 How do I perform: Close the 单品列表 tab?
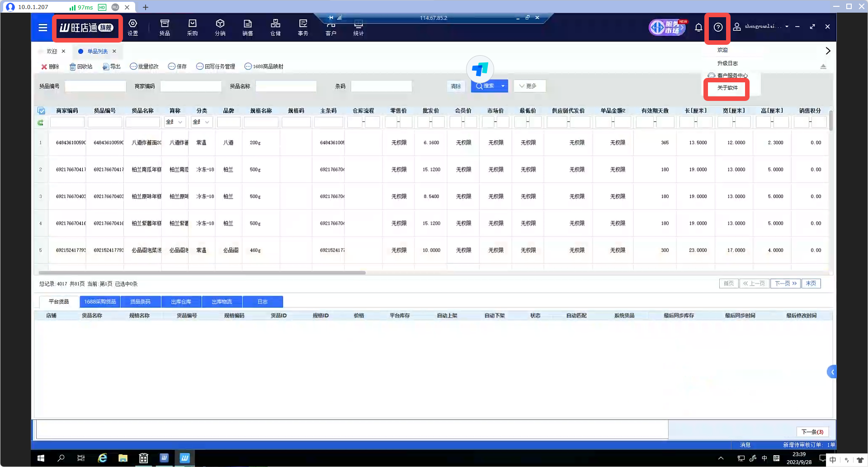[x=114, y=51]
